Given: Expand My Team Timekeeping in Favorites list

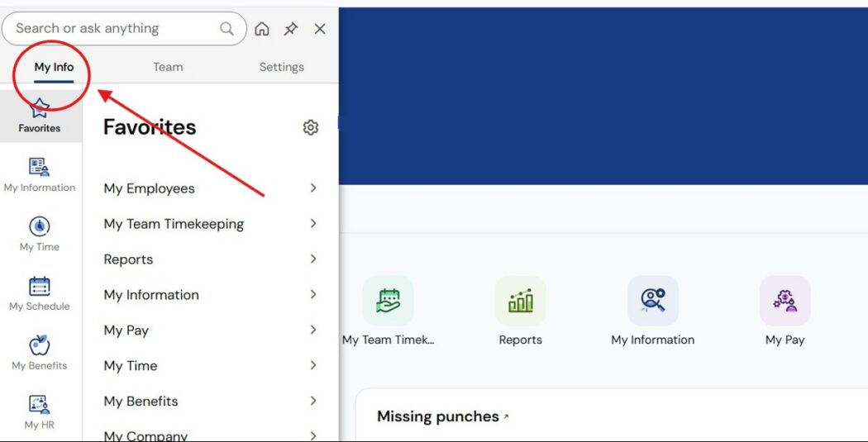Looking at the screenshot, I should pos(313,224).
